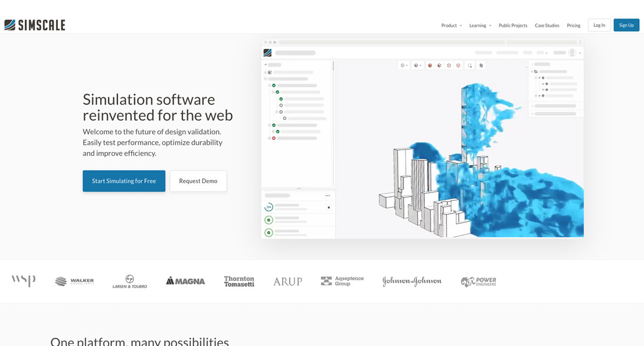Expand the Learning dropdown menu
Viewport: 644px width, 346px height.
pyautogui.click(x=479, y=26)
